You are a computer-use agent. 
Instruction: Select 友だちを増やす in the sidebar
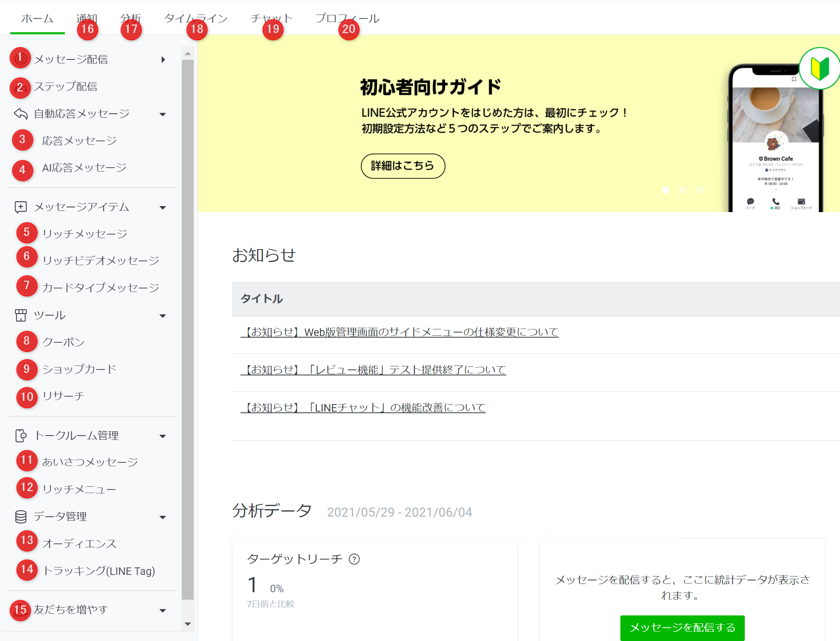(x=71, y=610)
